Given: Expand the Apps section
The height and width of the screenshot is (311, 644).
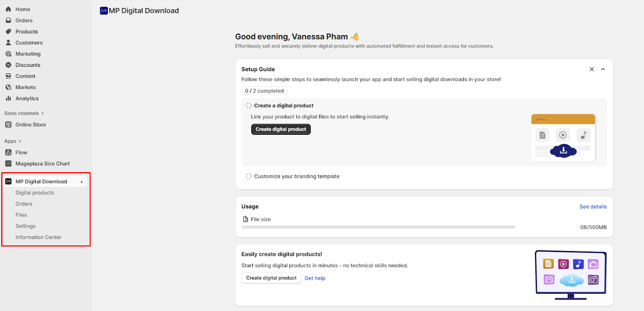Looking at the screenshot, I should click(13, 141).
